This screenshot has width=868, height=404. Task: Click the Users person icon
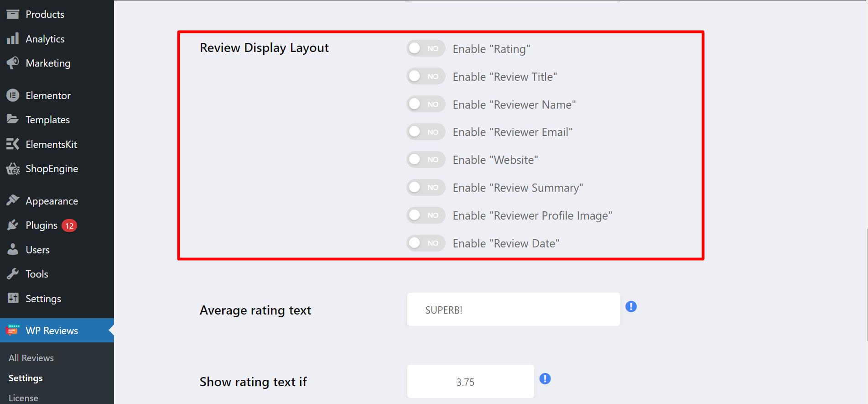pos(13,249)
